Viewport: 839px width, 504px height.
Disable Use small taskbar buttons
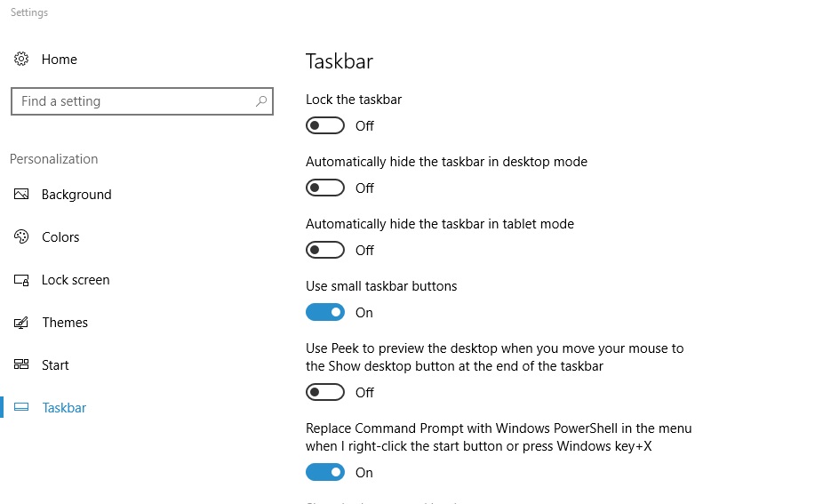325,313
